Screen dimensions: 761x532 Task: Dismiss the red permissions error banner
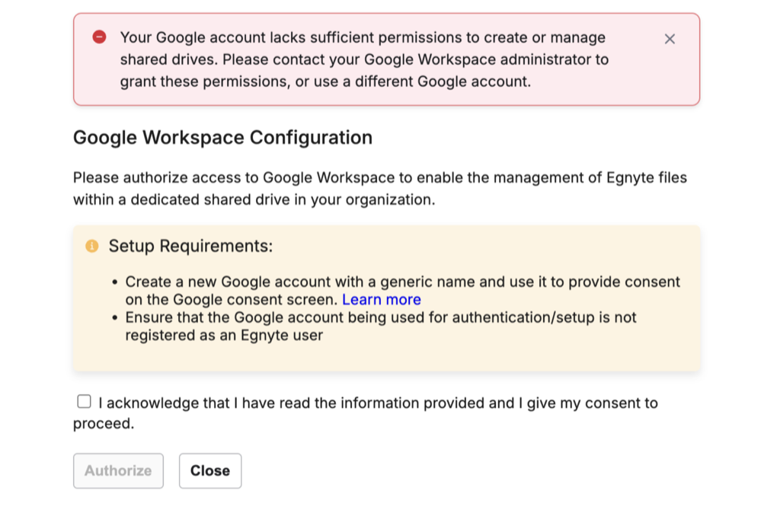(670, 39)
